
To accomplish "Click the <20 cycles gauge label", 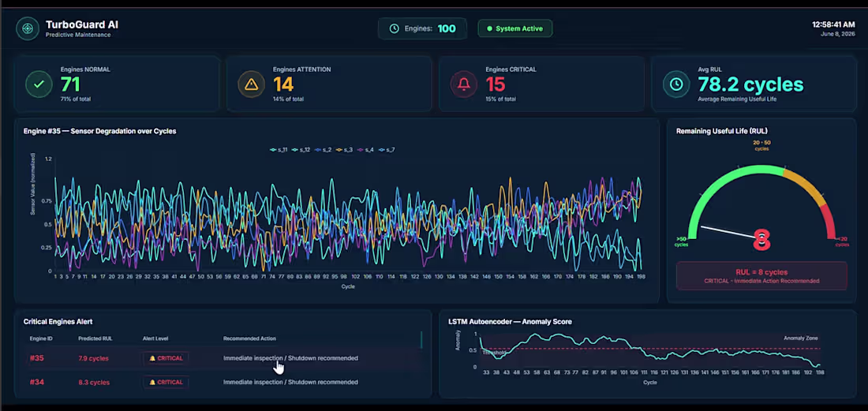I will click(x=842, y=241).
